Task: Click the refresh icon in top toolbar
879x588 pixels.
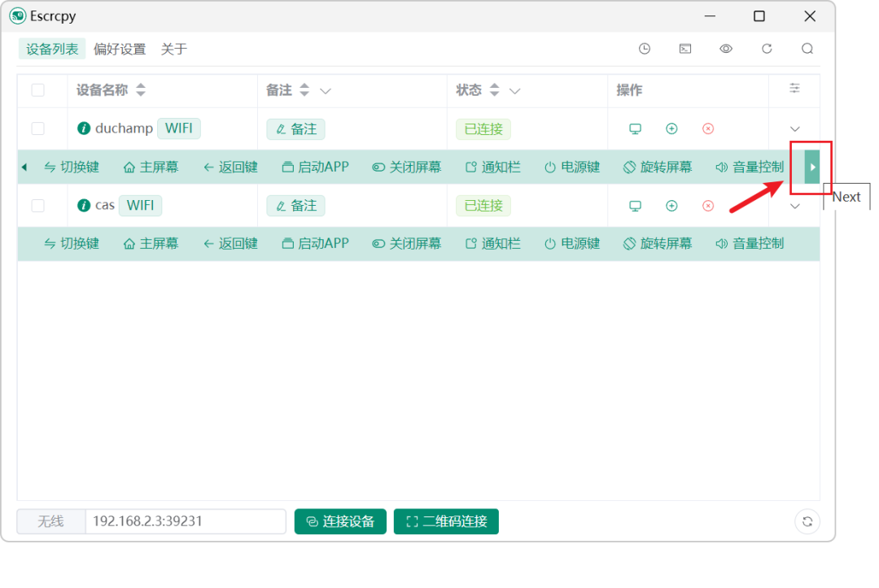Action: click(767, 49)
